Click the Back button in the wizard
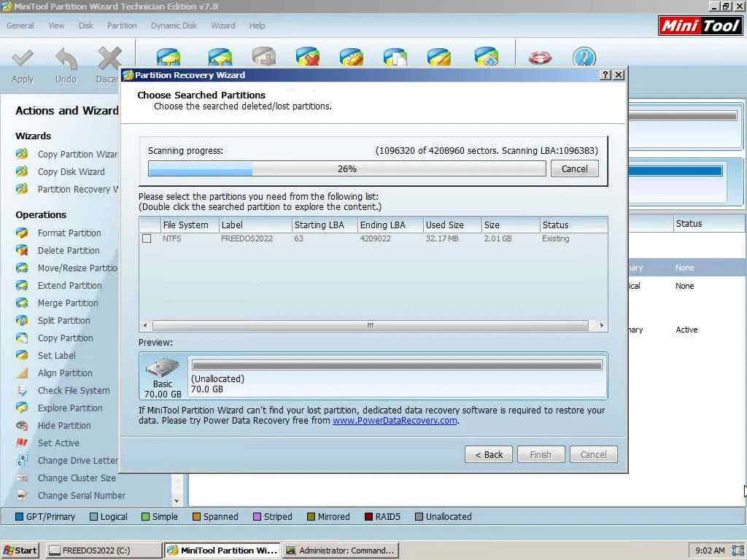This screenshot has height=560, width=747. [489, 455]
